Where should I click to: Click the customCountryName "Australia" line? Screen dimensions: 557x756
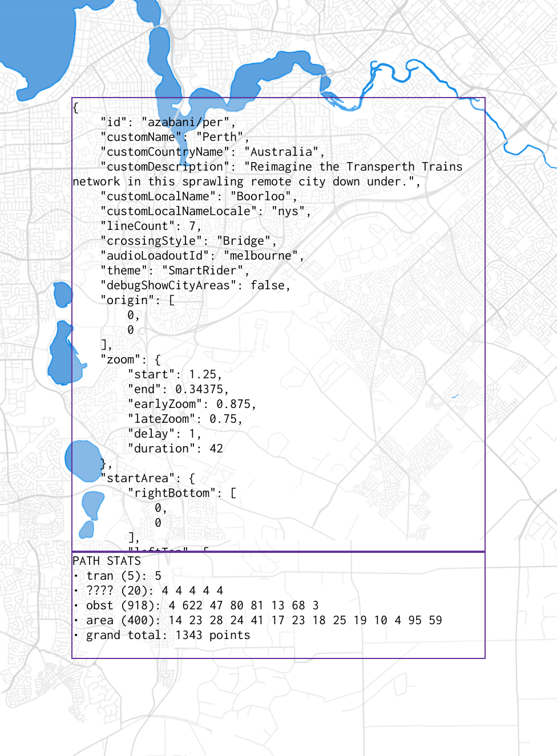(212, 152)
